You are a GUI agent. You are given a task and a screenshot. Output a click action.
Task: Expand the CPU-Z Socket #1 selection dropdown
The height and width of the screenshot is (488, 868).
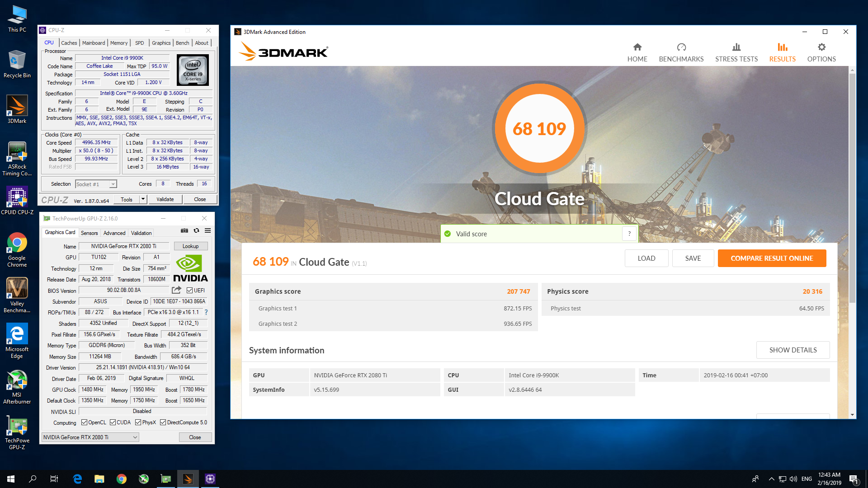(113, 184)
